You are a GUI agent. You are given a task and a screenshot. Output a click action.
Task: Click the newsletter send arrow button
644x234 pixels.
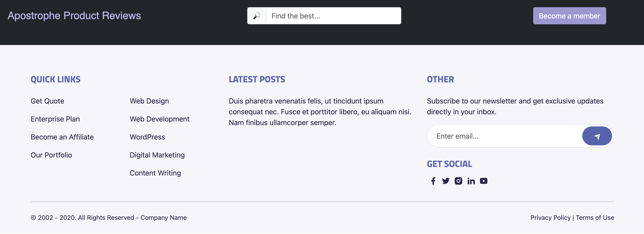click(597, 136)
